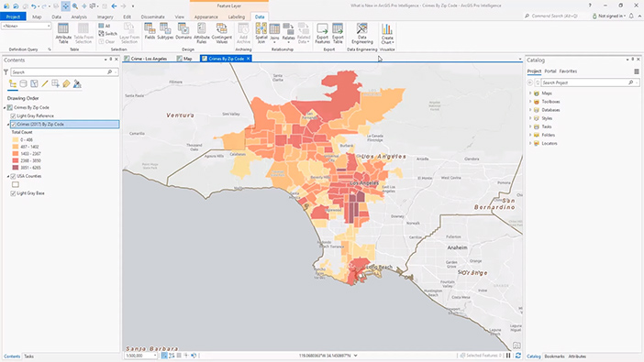Open the Project tab
Screen dimensions: 644x362
(x=13, y=16)
